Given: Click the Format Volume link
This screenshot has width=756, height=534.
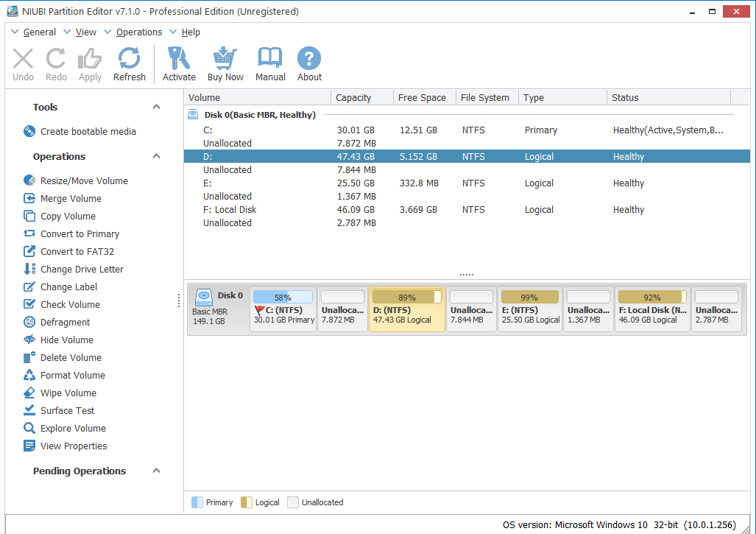Looking at the screenshot, I should (73, 375).
